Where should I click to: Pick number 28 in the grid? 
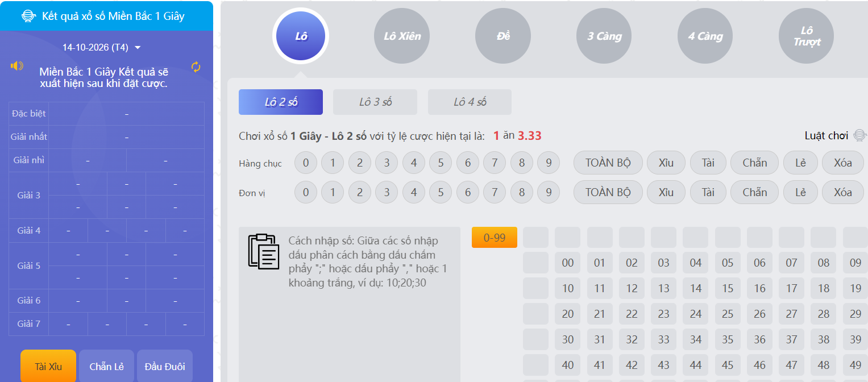pos(824,314)
